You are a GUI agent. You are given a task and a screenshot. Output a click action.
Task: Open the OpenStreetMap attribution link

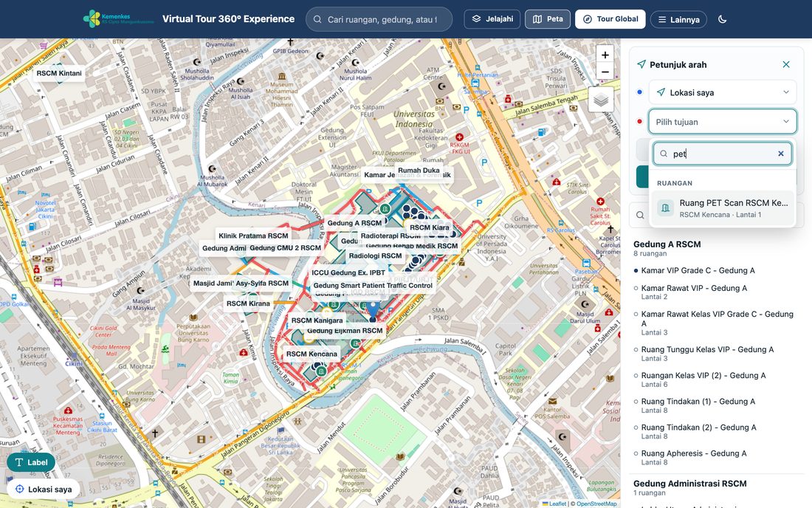point(596,504)
